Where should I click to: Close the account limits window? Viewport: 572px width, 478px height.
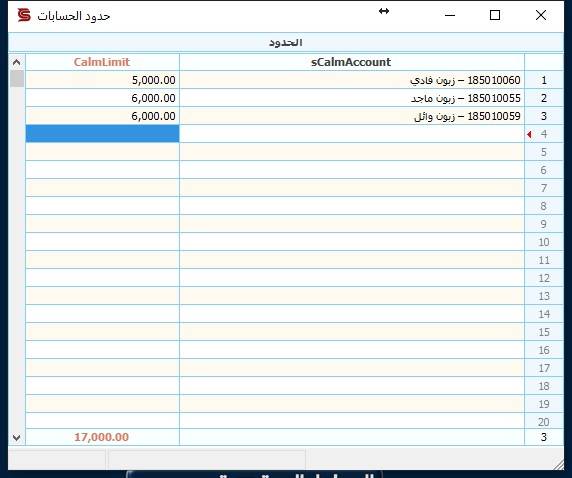point(541,15)
